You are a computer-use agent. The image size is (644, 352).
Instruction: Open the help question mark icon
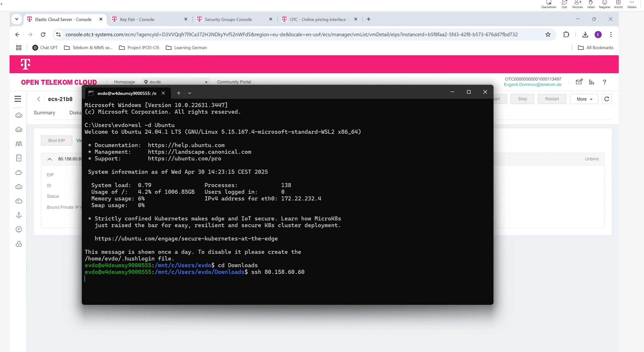click(x=604, y=82)
